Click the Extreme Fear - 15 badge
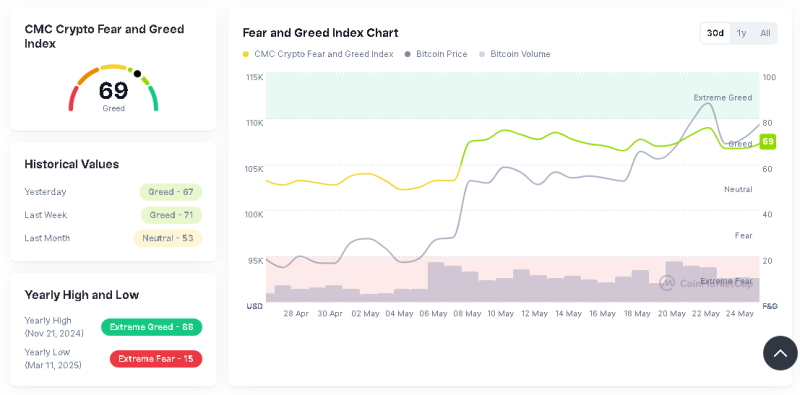This screenshot has width=800, height=395. [156, 359]
